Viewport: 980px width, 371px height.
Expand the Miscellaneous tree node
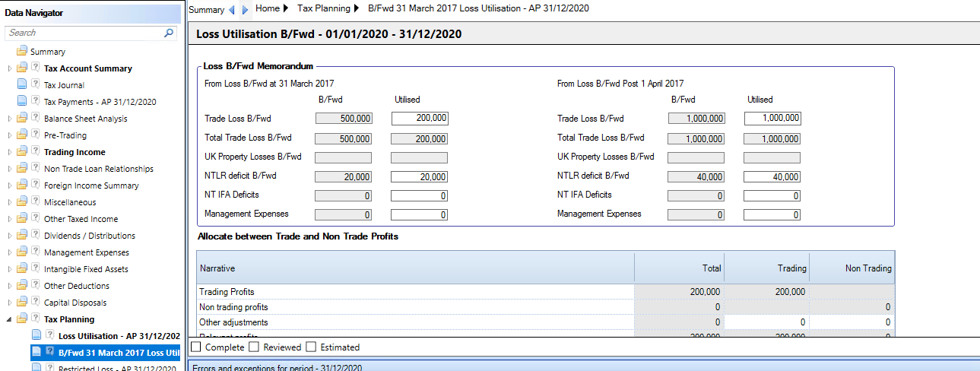pos(10,202)
